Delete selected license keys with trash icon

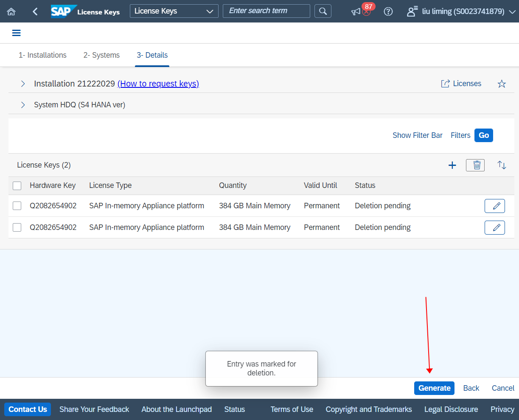[475, 165]
